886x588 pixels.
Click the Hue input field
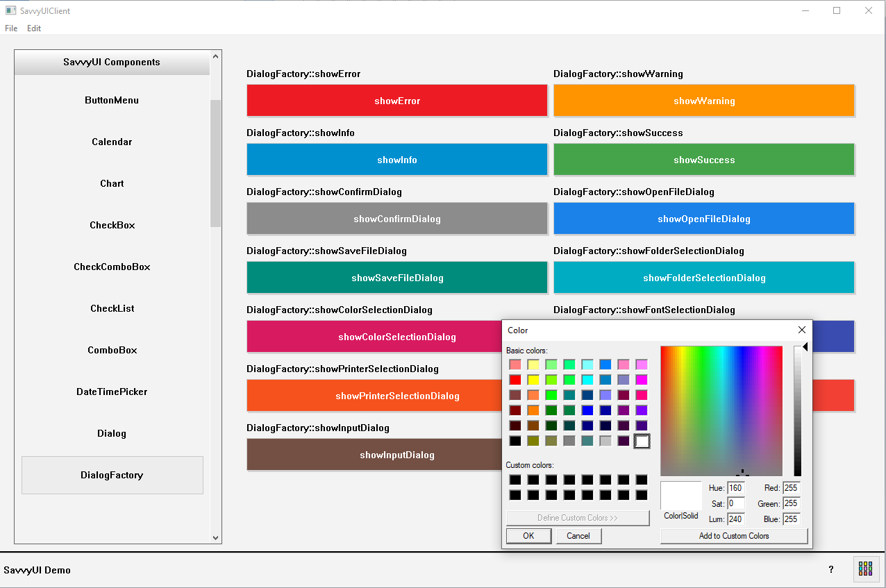735,488
